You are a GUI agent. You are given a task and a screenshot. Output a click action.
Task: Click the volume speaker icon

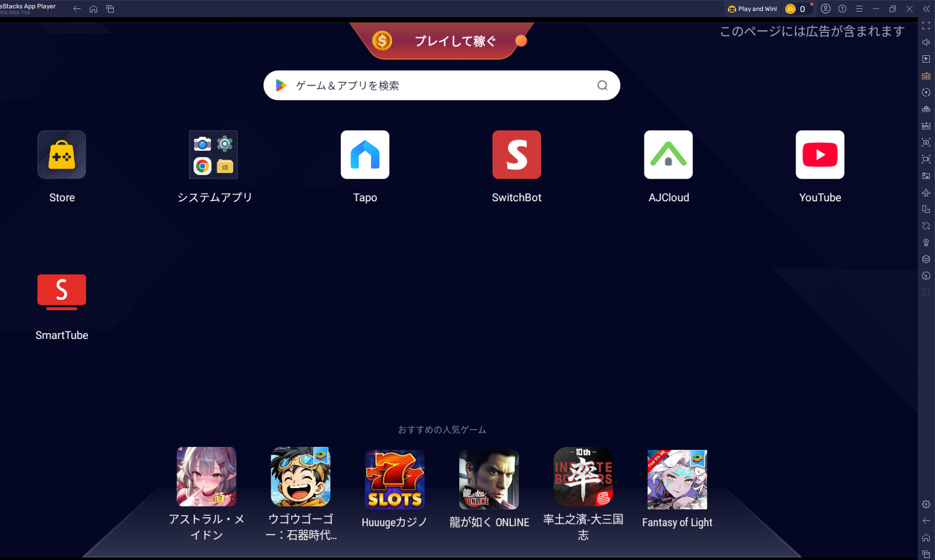point(926,42)
